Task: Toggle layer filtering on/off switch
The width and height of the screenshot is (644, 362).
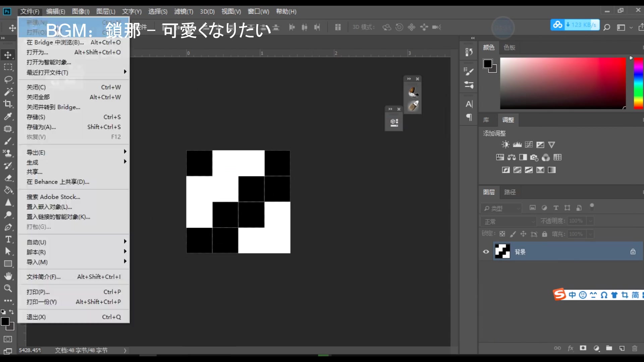Action: tap(592, 207)
